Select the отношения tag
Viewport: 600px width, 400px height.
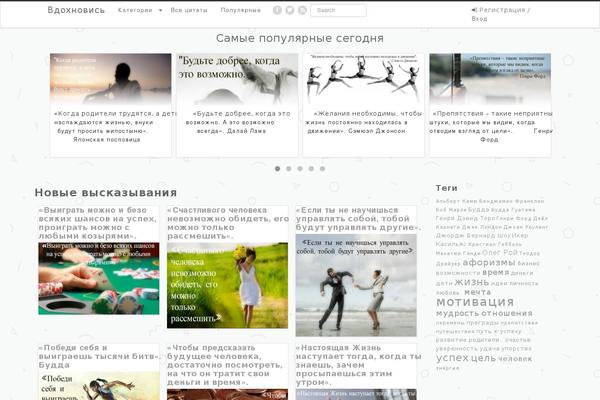click(x=507, y=313)
